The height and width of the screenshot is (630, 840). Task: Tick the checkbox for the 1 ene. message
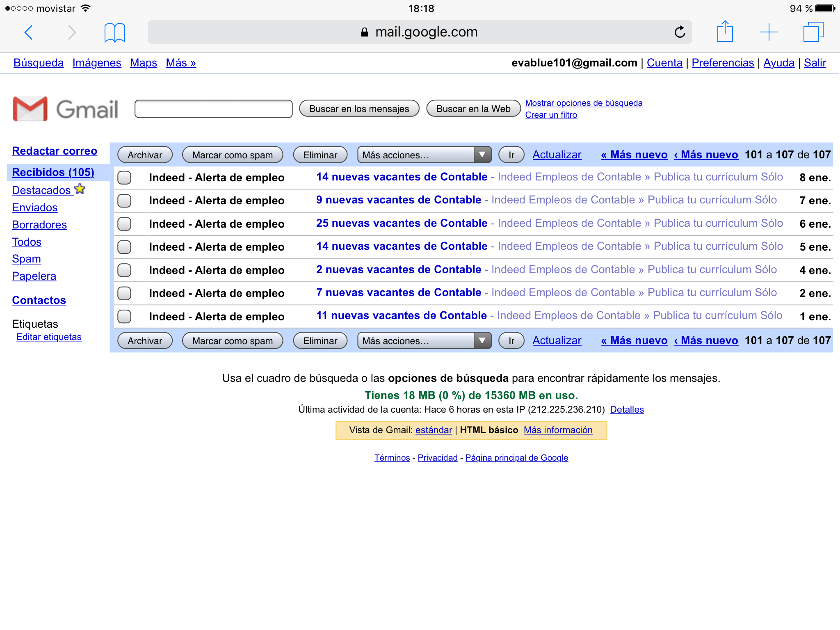tap(124, 317)
